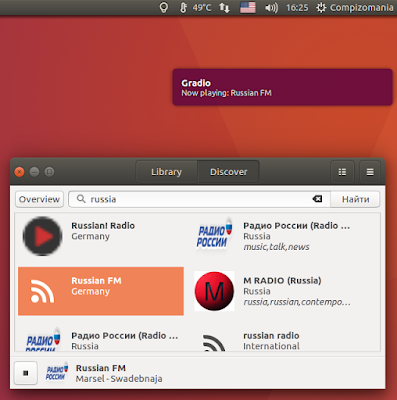397x400 pixels.
Task: Select the bottom-row Радио России station title
Action: coord(125,336)
